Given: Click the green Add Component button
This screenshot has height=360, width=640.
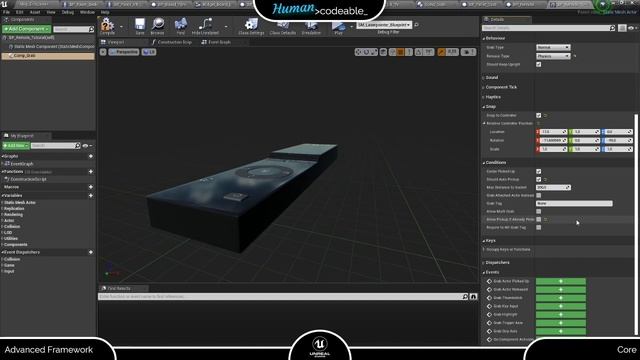Looking at the screenshot, I should [27, 29].
